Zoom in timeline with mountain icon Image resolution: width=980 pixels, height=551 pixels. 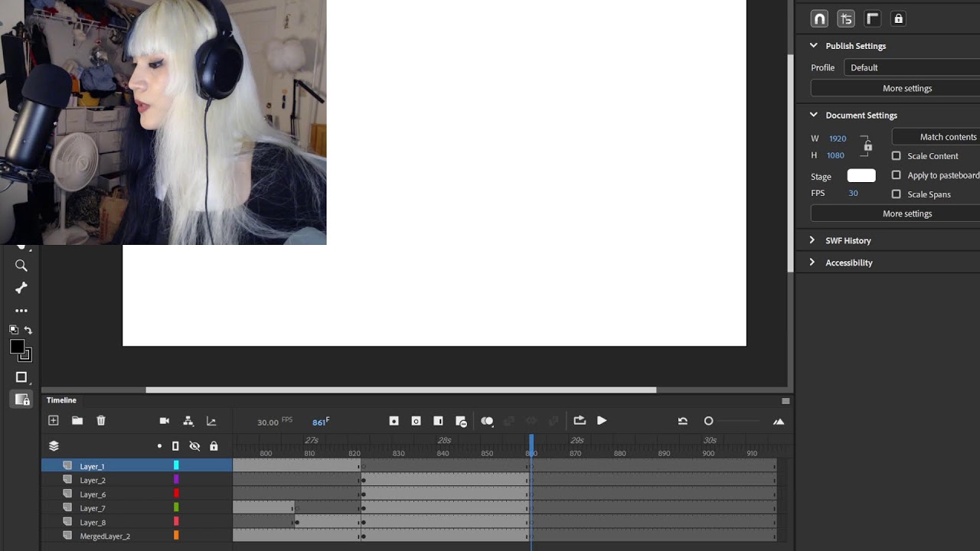coord(779,421)
